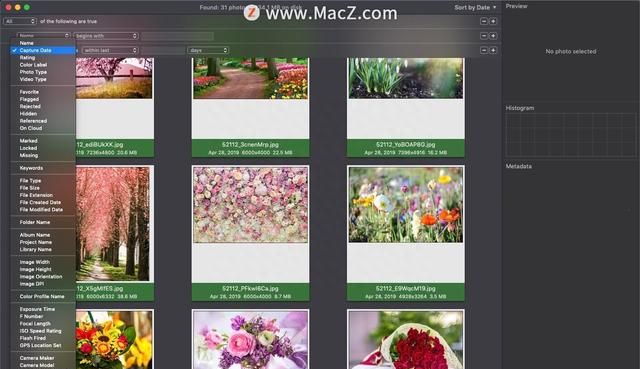Select the white snowdrop flowers photo
The height and width of the screenshot is (369, 640).
(x=406, y=78)
